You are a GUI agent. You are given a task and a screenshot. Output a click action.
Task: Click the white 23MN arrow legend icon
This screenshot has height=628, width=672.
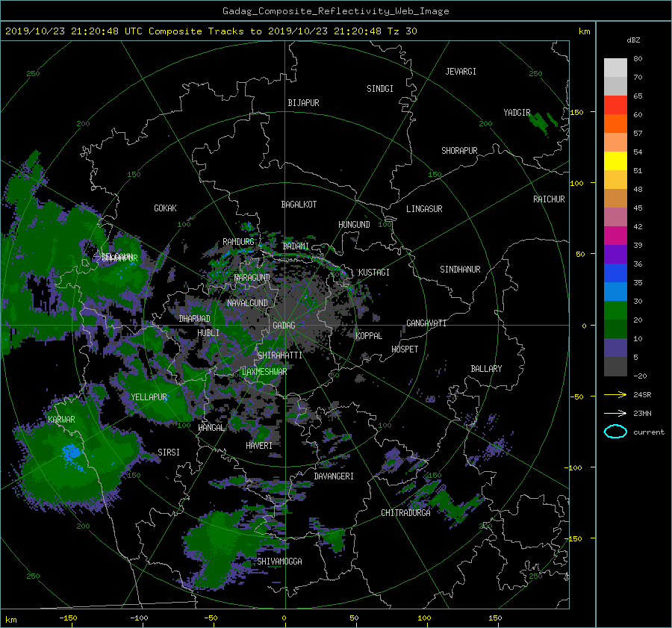pos(615,413)
